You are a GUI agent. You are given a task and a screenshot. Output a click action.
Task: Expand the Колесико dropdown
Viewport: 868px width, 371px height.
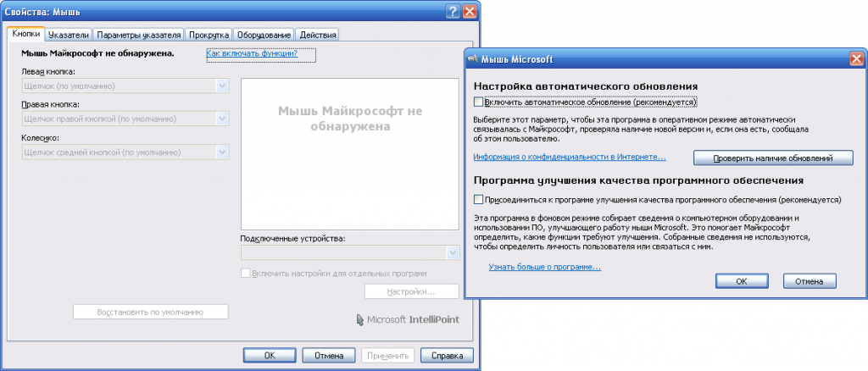pyautogui.click(x=222, y=152)
